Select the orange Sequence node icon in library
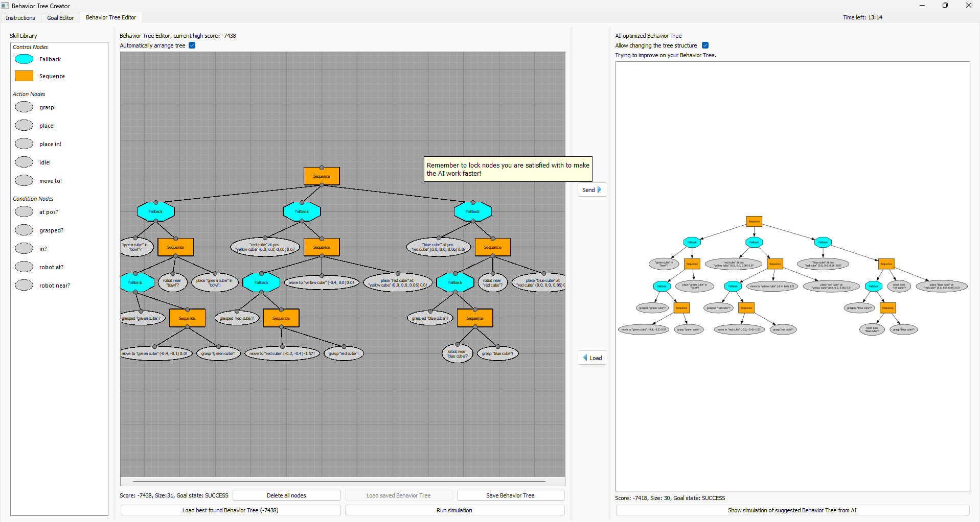This screenshot has width=980, height=522. (x=24, y=76)
